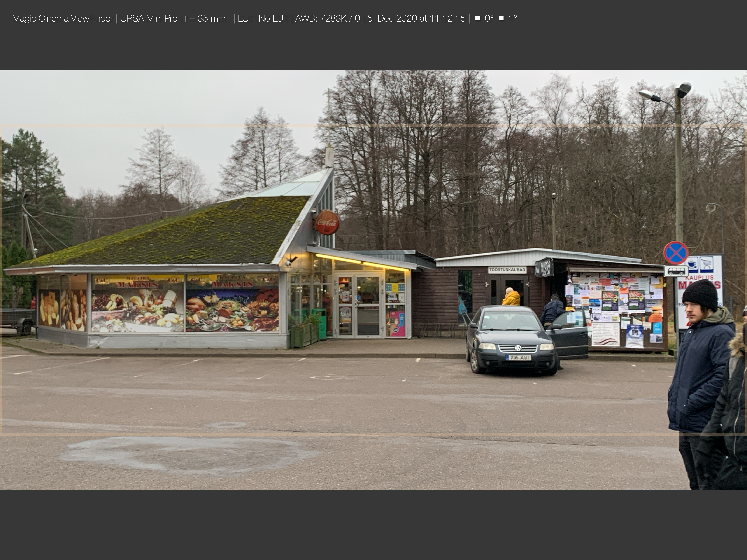Click the 0° angle value
This screenshot has height=560, width=747.
pyautogui.click(x=489, y=19)
